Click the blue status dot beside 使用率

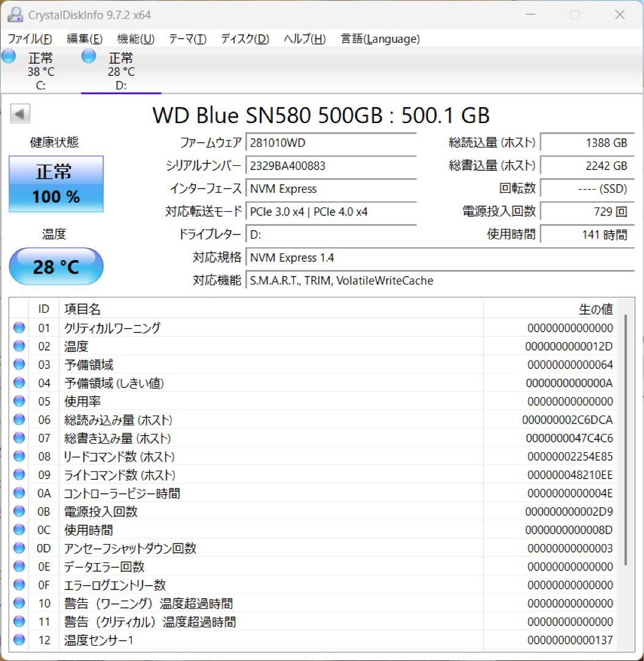(18, 401)
